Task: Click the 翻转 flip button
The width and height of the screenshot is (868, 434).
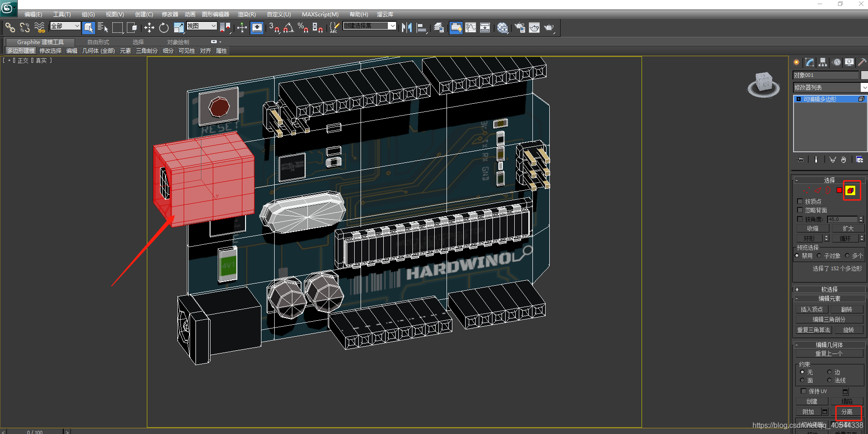Action: pos(847,309)
